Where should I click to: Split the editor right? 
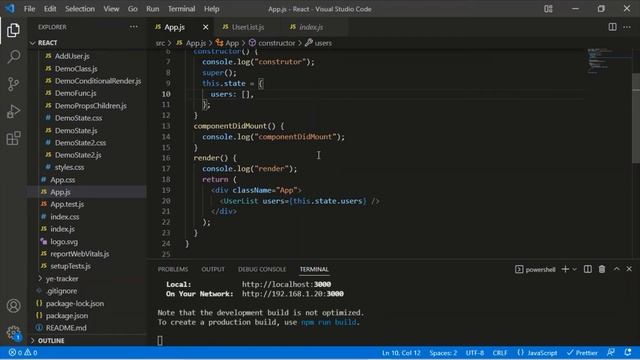coord(612,27)
